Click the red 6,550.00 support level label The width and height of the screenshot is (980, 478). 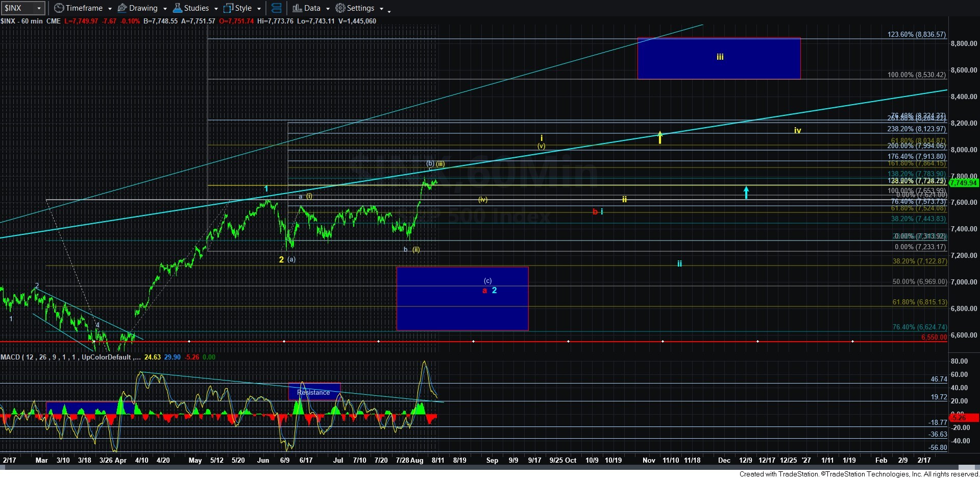coord(934,338)
